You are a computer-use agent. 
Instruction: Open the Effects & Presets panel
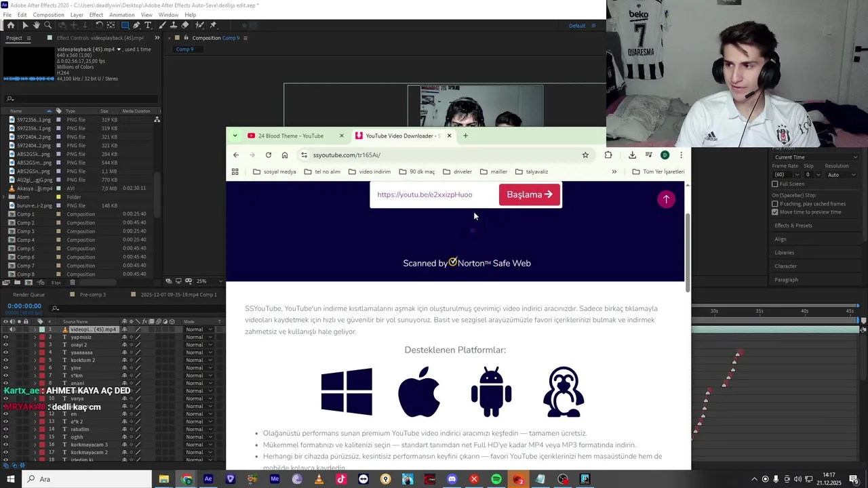(x=793, y=226)
